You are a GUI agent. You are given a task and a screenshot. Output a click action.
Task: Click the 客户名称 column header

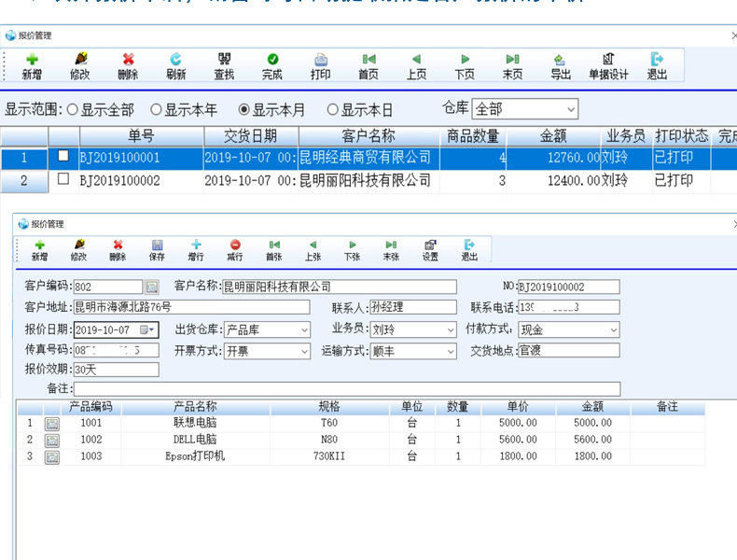368,136
